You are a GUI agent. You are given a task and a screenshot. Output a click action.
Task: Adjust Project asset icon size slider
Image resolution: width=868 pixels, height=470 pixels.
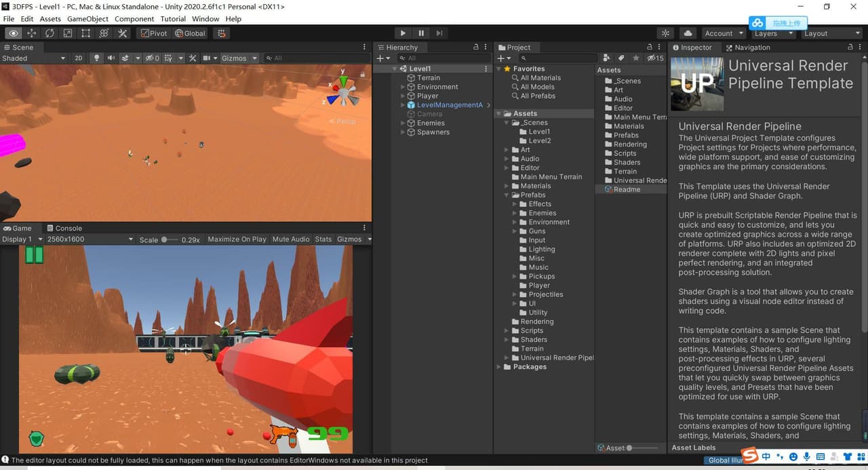643,448
